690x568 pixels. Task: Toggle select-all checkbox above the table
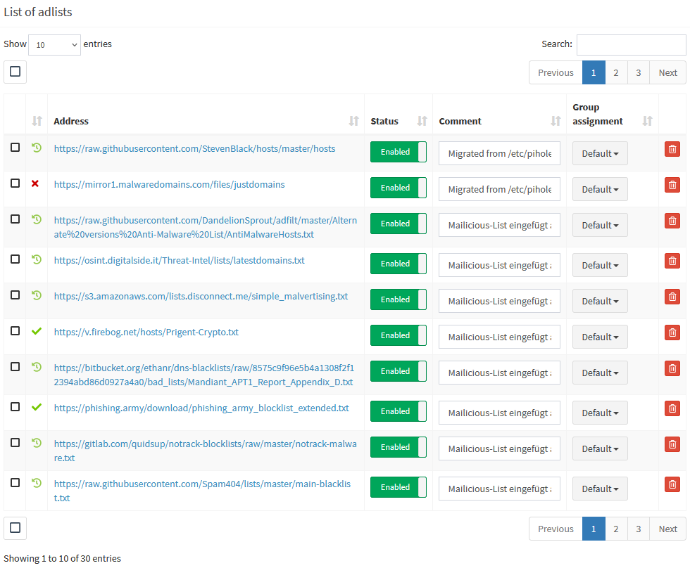(15, 72)
